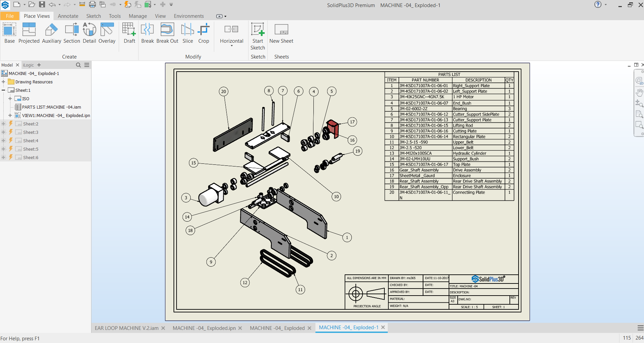Switch to the Annotate tab

[68, 16]
